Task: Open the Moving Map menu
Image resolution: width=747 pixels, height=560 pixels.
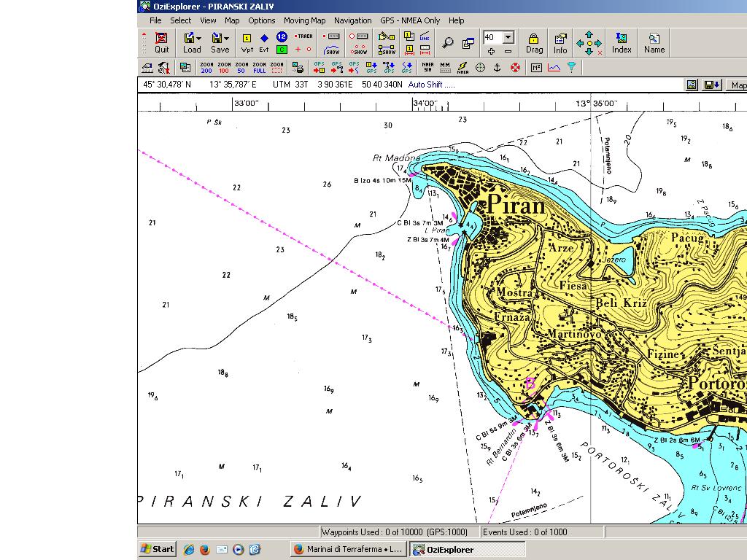Action: [304, 20]
